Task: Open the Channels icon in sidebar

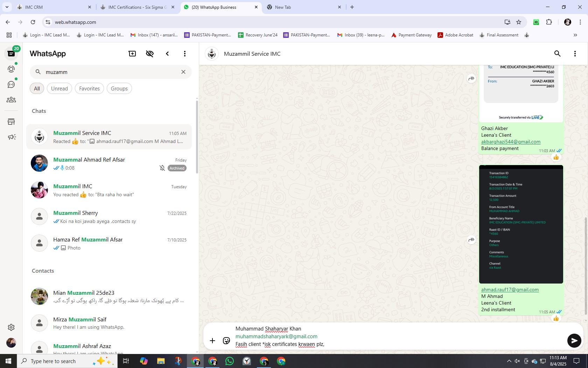Action: (x=11, y=84)
